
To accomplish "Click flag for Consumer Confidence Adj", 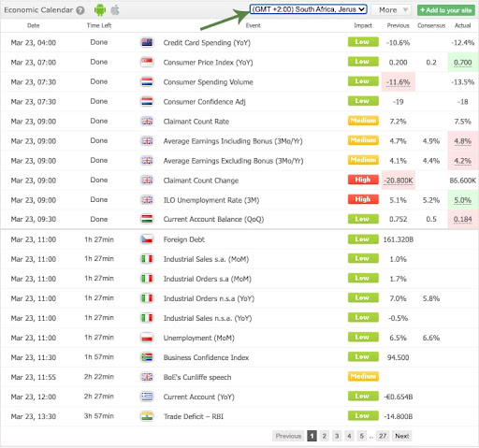I will pos(147,101).
